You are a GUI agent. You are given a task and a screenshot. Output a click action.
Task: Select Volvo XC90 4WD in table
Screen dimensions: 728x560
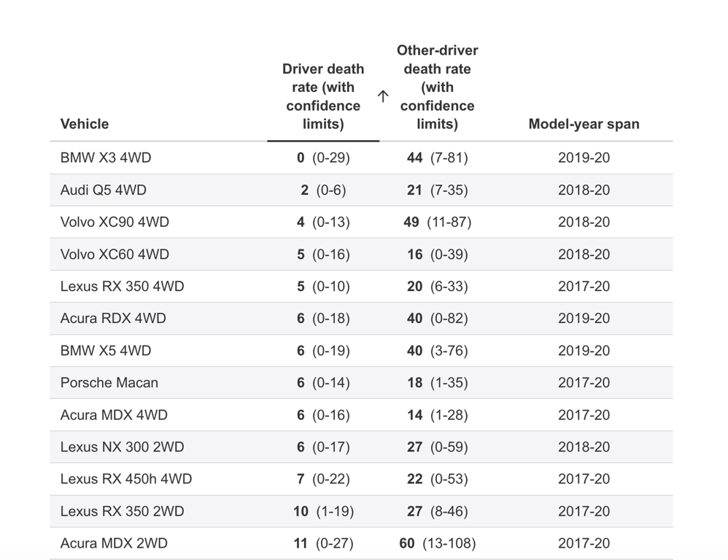pos(115,222)
